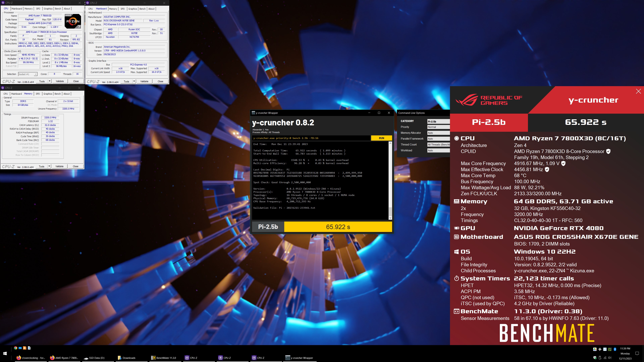
Task: Click the Validation File line in y-cruncher output
Action: 284,208
